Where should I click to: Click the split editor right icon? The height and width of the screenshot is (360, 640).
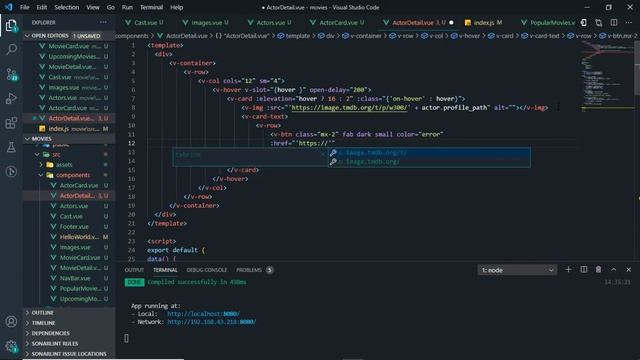[x=613, y=22]
